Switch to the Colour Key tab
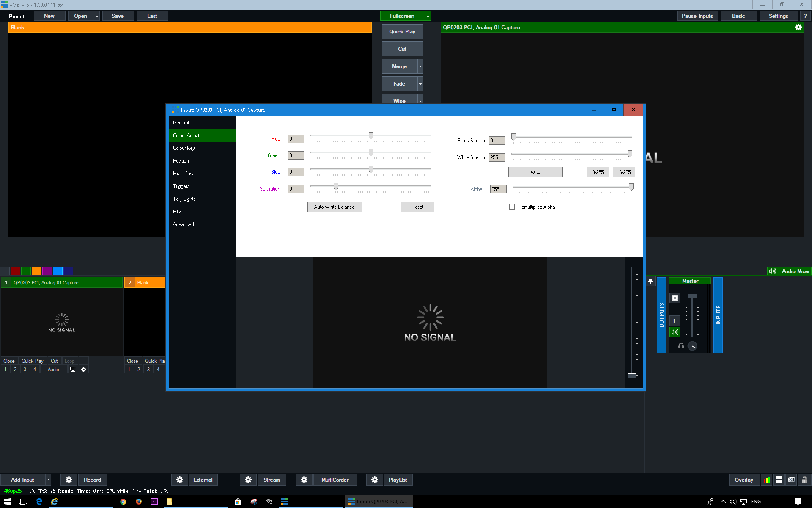The width and height of the screenshot is (812, 508). [x=184, y=148]
